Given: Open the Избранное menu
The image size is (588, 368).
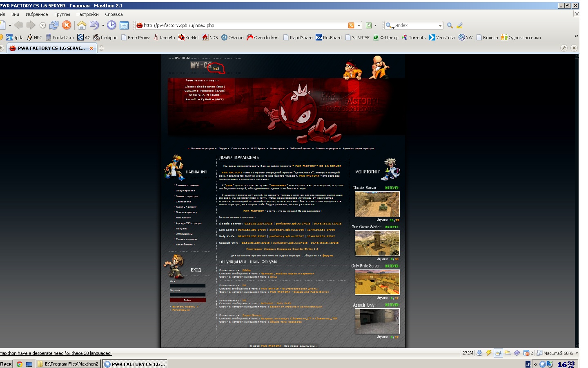Looking at the screenshot, I should click(x=37, y=14).
